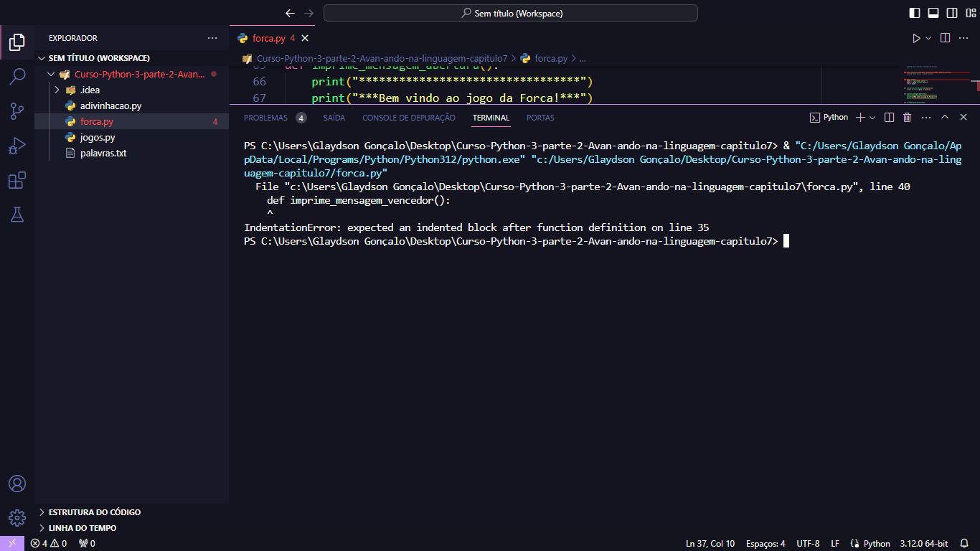Toggle secondary side bar visibility
980x551 pixels.
[952, 13]
